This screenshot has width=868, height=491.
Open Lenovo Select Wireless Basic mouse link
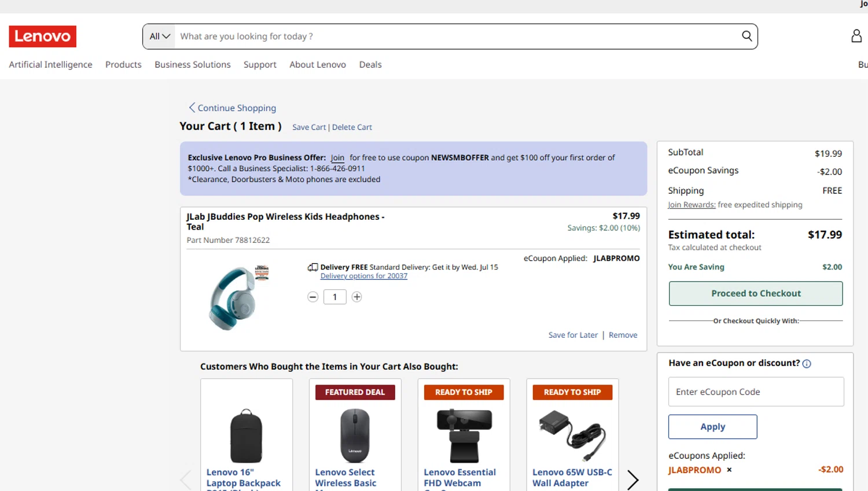(x=345, y=478)
